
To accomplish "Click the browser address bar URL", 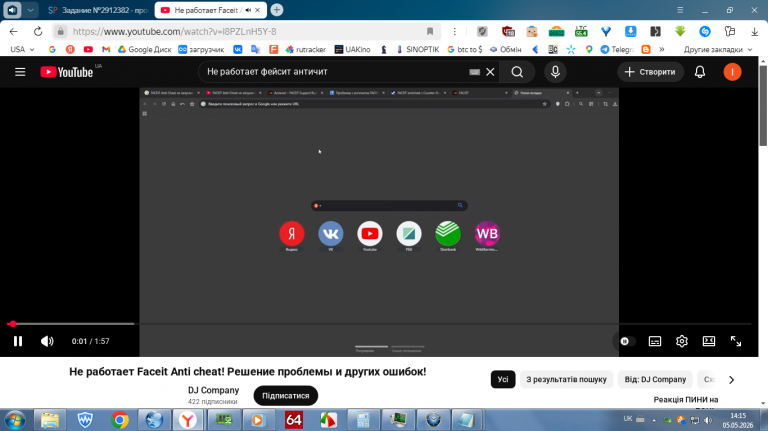I will click(174, 31).
